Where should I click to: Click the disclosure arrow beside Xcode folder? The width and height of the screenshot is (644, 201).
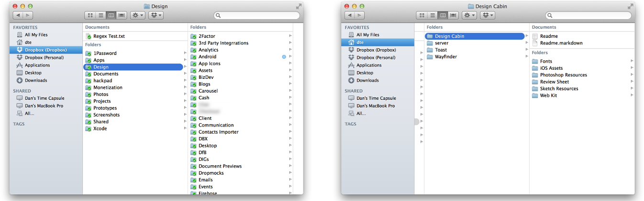pyautogui.click(x=185, y=129)
